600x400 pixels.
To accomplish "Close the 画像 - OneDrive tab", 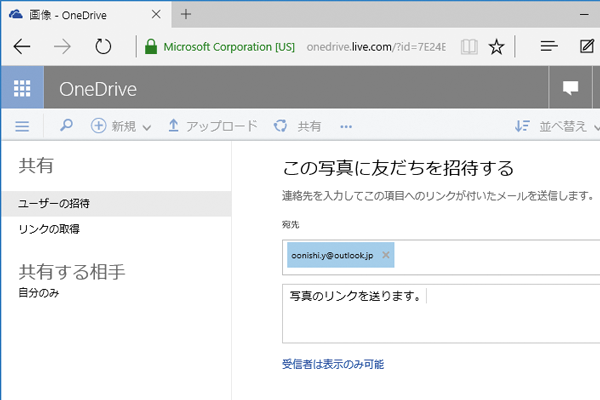I will [x=156, y=15].
